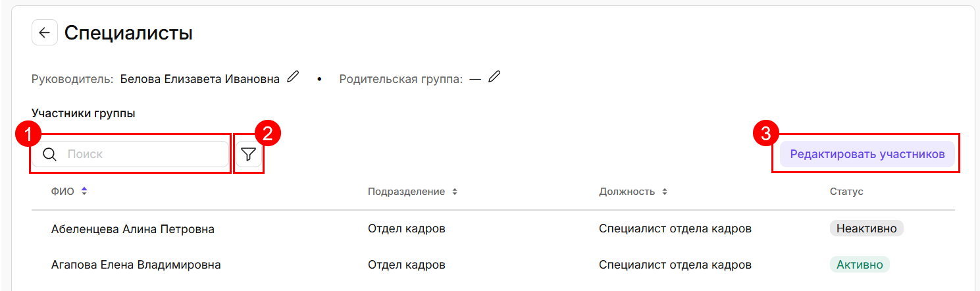Open the participants filter funnel

click(248, 155)
